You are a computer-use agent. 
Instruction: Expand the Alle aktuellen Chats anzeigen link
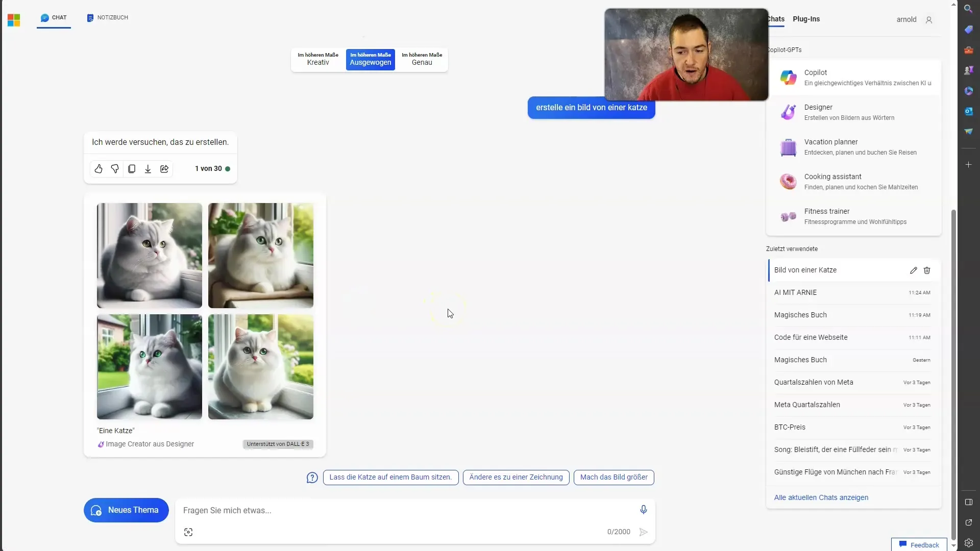[x=821, y=497]
